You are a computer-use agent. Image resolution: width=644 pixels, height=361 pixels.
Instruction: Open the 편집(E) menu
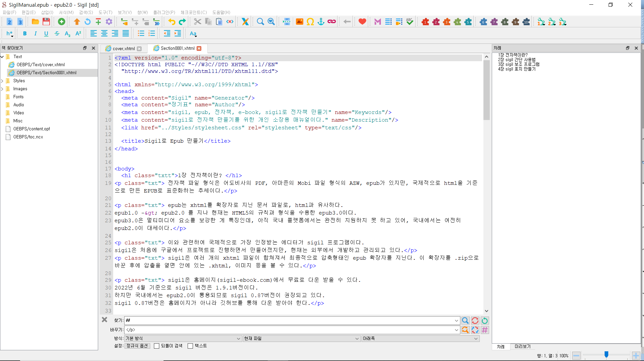(x=28, y=12)
